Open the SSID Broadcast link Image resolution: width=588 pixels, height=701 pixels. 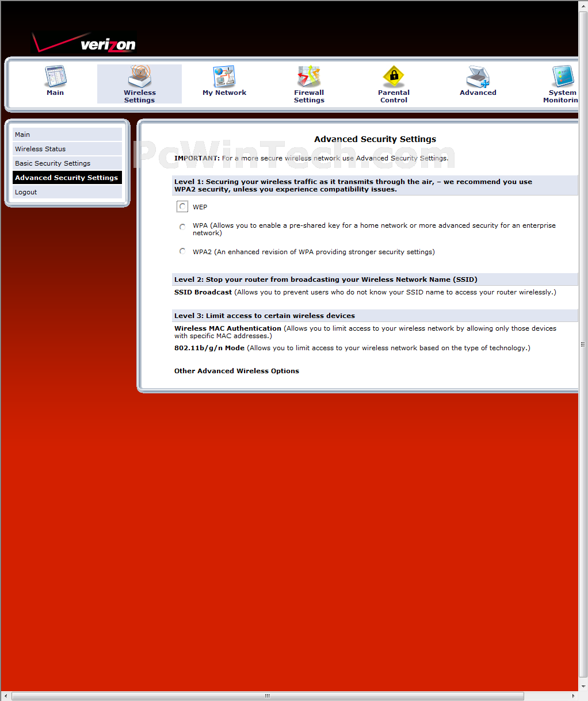[203, 292]
